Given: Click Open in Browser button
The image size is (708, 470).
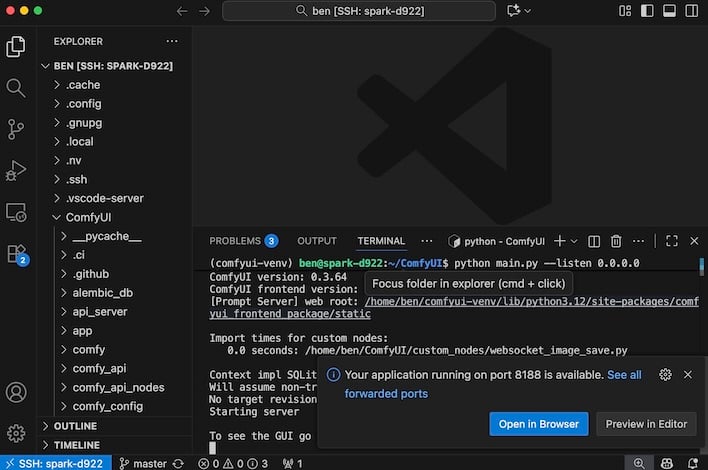Looking at the screenshot, I should click(x=539, y=424).
